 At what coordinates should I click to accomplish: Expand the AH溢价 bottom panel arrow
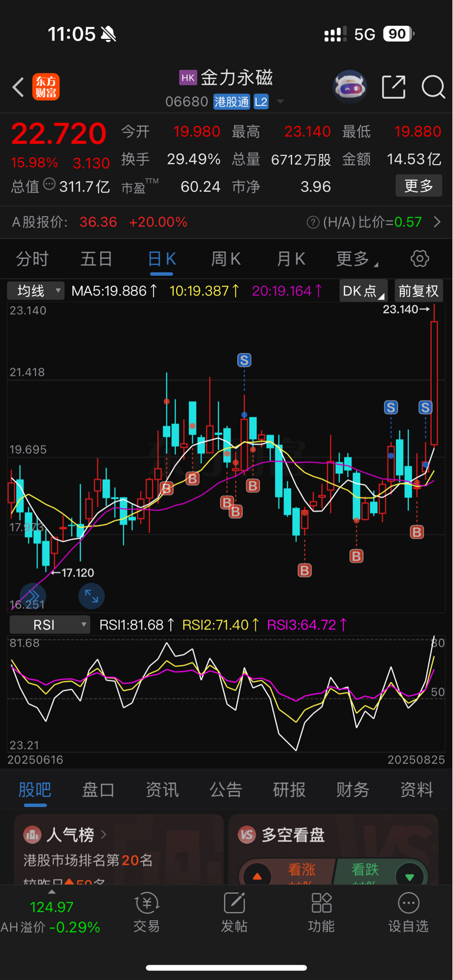52,892
